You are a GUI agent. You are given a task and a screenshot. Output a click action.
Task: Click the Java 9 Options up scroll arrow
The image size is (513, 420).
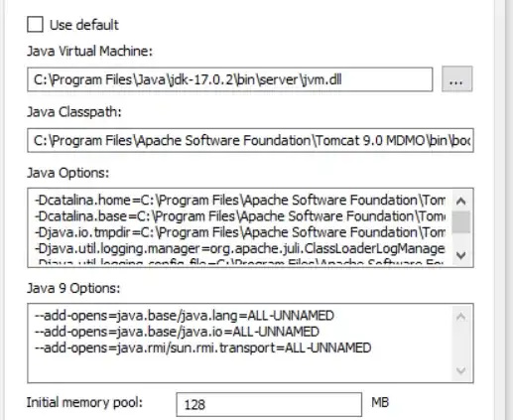coord(461,317)
